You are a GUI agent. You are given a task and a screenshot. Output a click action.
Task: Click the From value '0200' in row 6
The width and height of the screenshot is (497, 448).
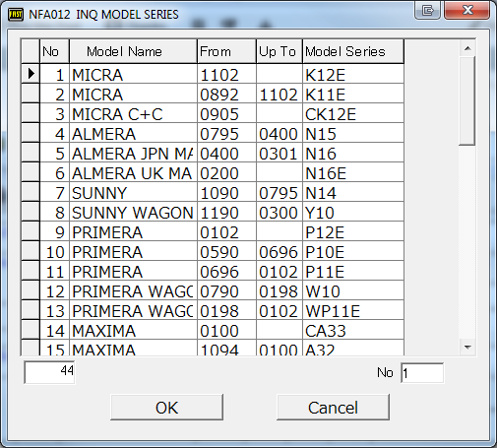(x=226, y=172)
